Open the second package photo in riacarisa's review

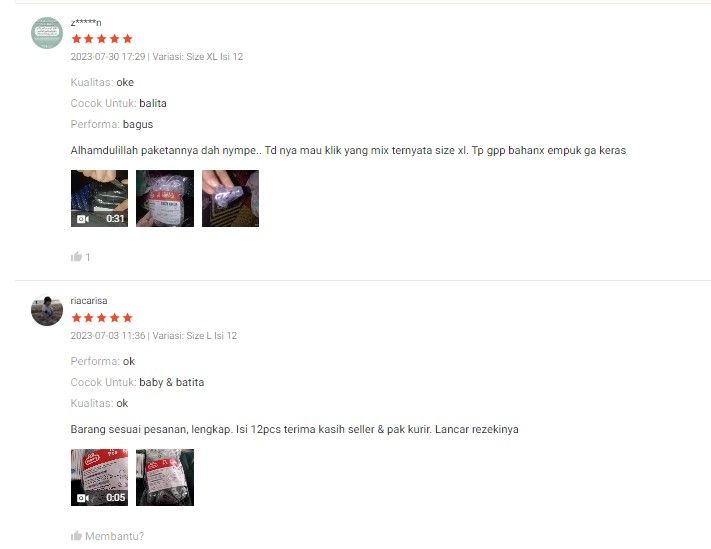[165, 477]
